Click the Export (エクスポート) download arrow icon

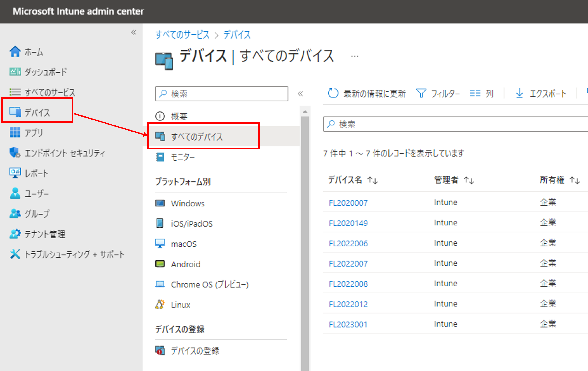519,93
